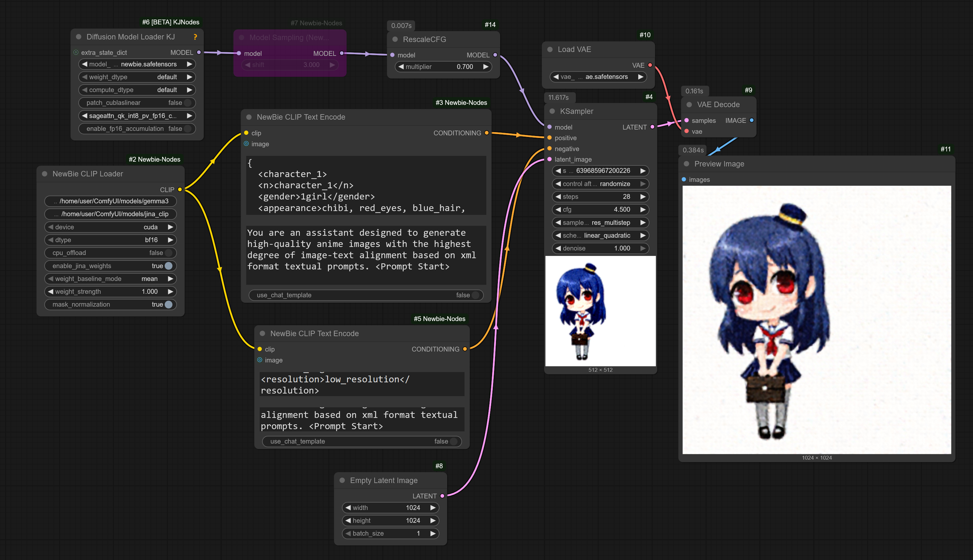Image resolution: width=973 pixels, height=560 pixels.
Task: Click the LATENT output port on Empty Latent Image
Action: 442,496
